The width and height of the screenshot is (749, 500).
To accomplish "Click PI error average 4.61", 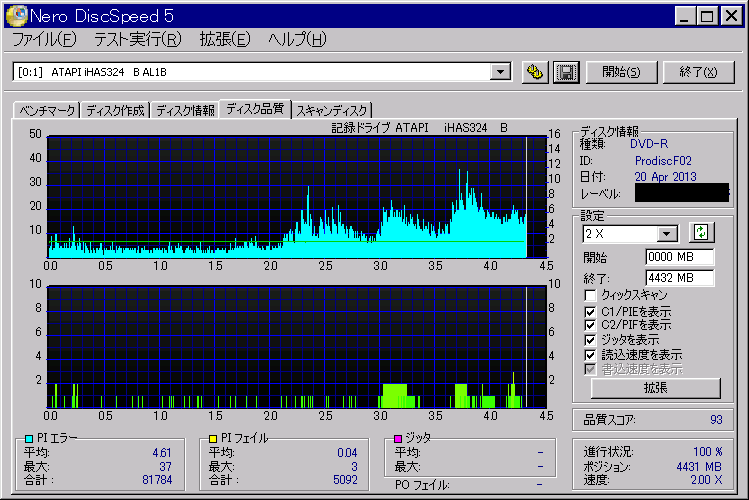I will point(162,453).
